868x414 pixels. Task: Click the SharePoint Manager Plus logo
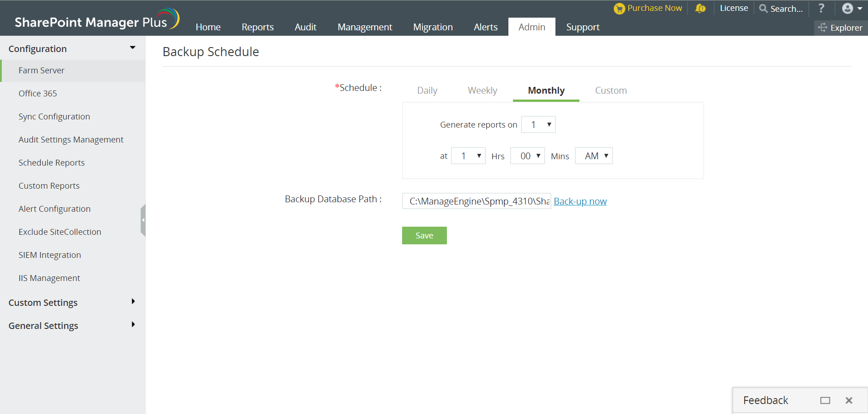pyautogui.click(x=97, y=19)
